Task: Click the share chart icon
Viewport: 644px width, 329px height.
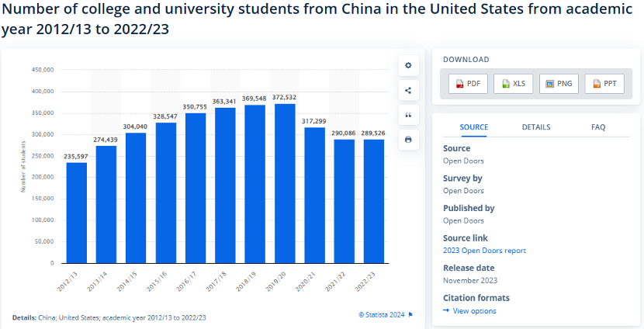Action: [408, 90]
